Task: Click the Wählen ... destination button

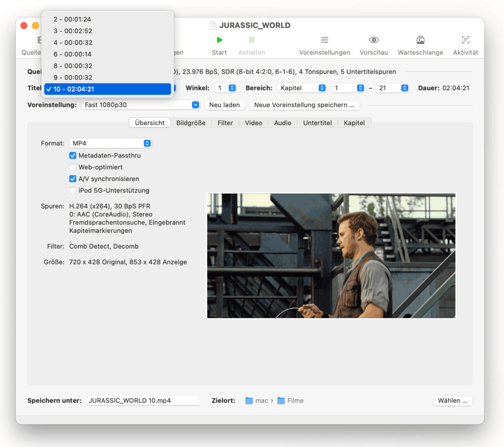Action: coord(452,401)
